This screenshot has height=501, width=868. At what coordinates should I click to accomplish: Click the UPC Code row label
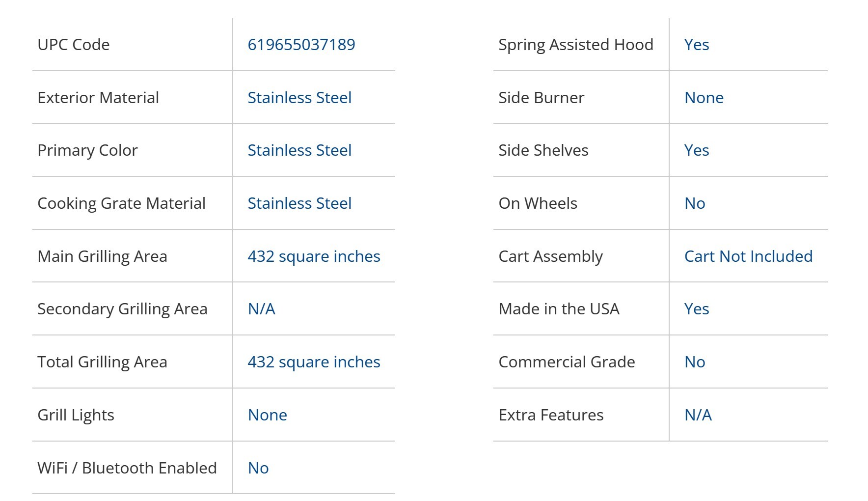click(74, 45)
